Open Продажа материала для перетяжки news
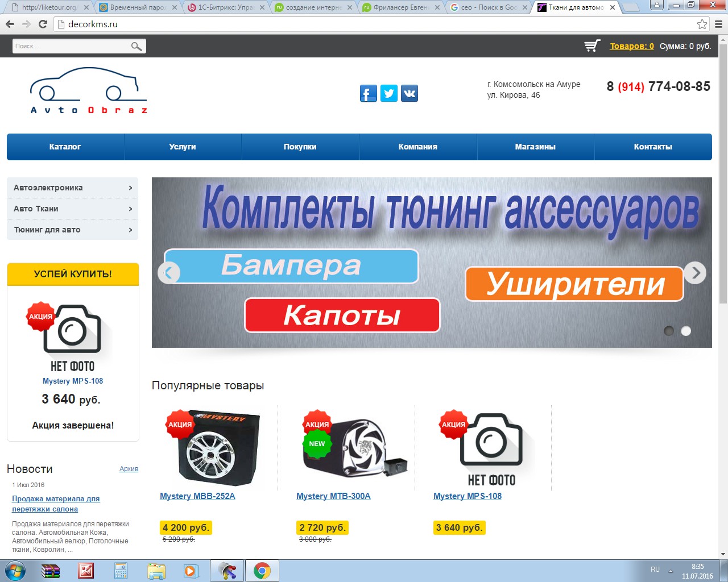Image resolution: width=728 pixels, height=582 pixels. (56, 504)
